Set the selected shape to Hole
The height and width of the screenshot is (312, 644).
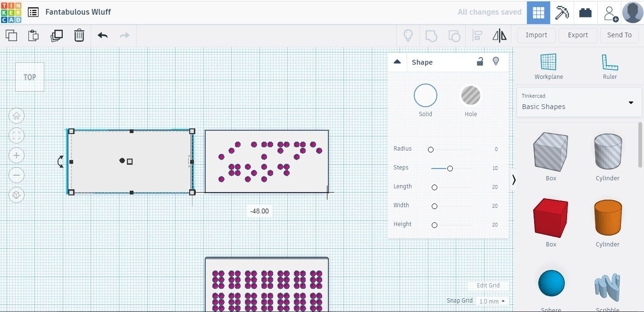(x=470, y=94)
